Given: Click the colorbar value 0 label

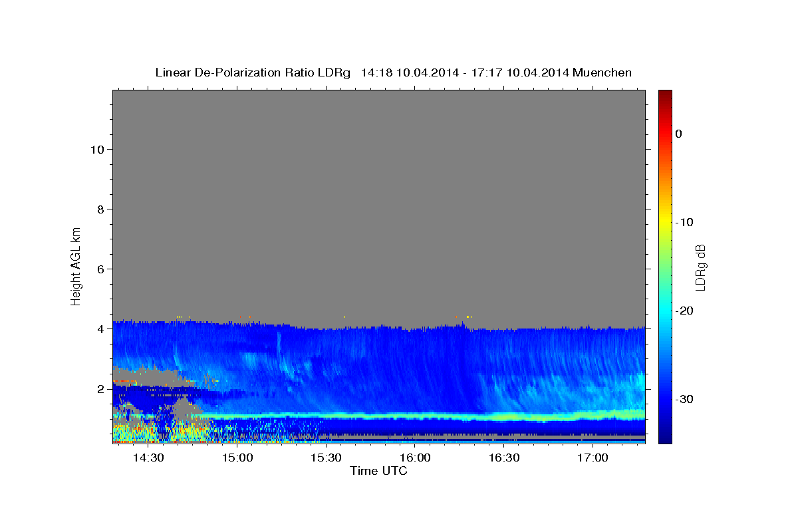Looking at the screenshot, I should click(x=679, y=134).
